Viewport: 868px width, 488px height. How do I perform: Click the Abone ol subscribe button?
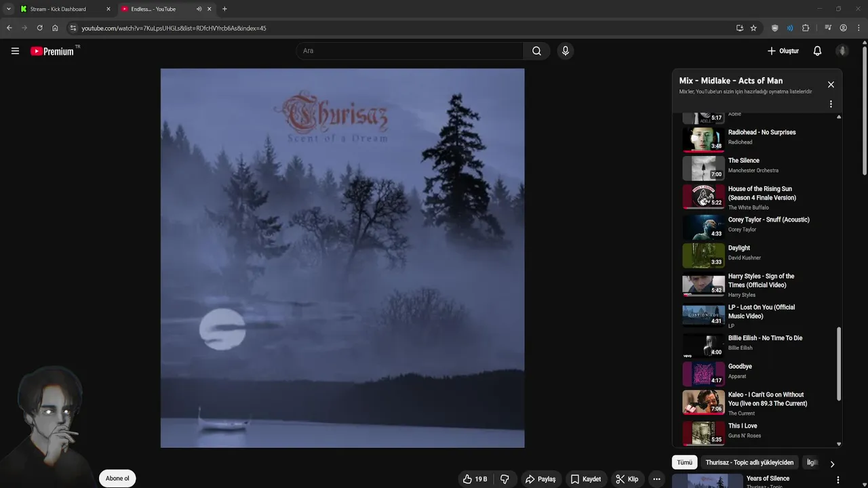tap(117, 479)
